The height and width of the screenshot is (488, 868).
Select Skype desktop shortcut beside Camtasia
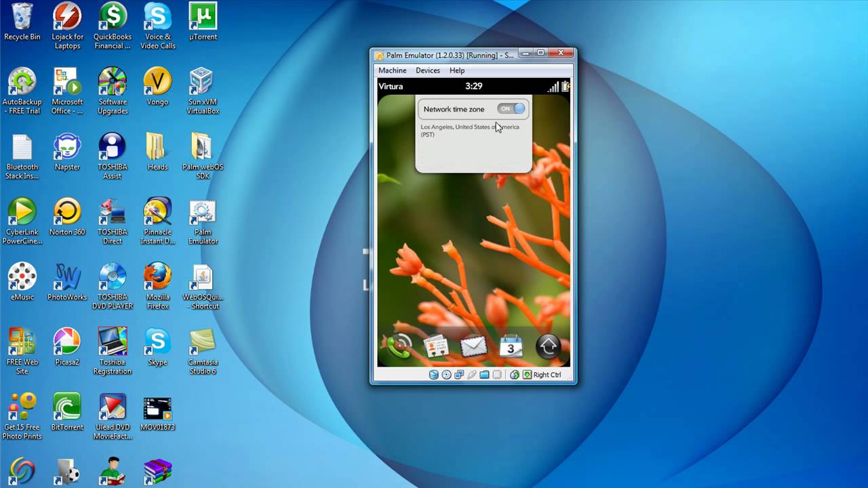(157, 347)
